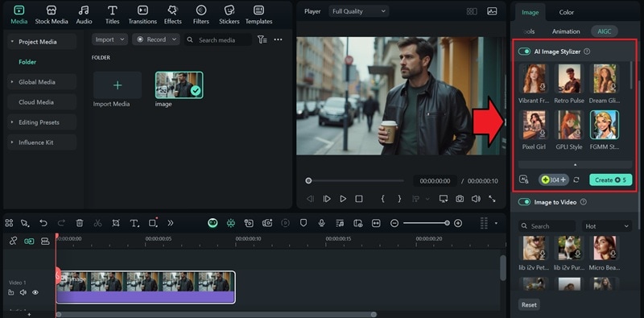Select the Vibrant Fr... style thumbnail
The width and height of the screenshot is (644, 318).
534,78
